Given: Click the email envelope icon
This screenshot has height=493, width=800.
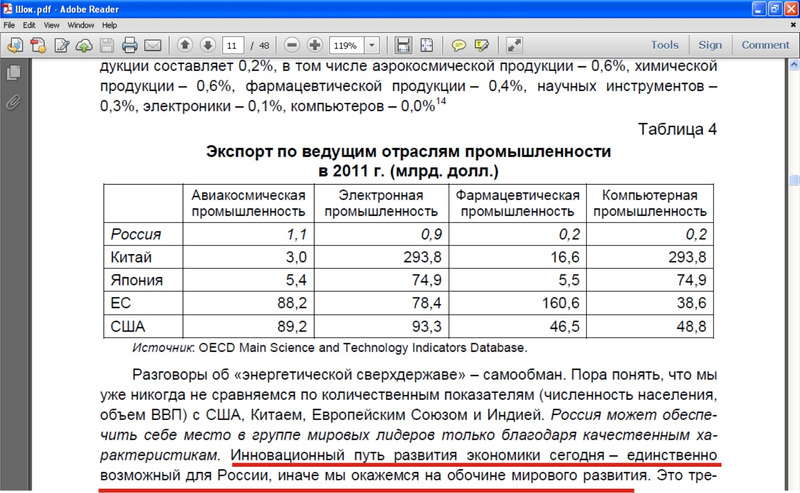Looking at the screenshot, I should click(x=153, y=45).
